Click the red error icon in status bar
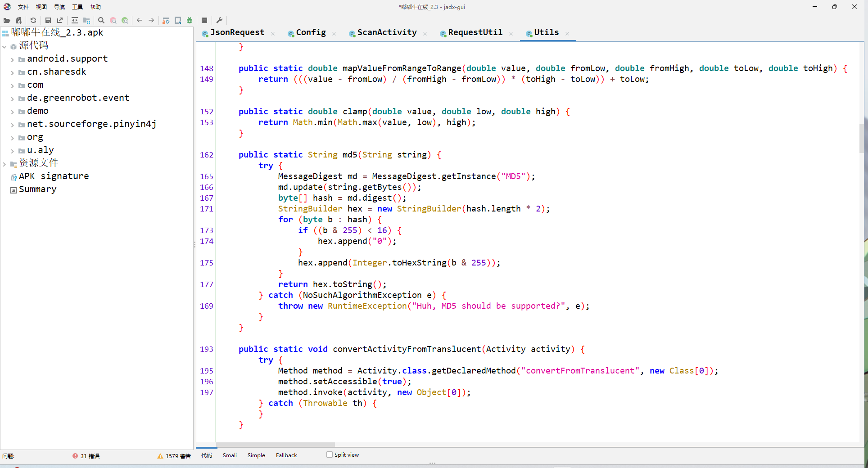Image resolution: width=868 pixels, height=468 pixels. point(75,456)
